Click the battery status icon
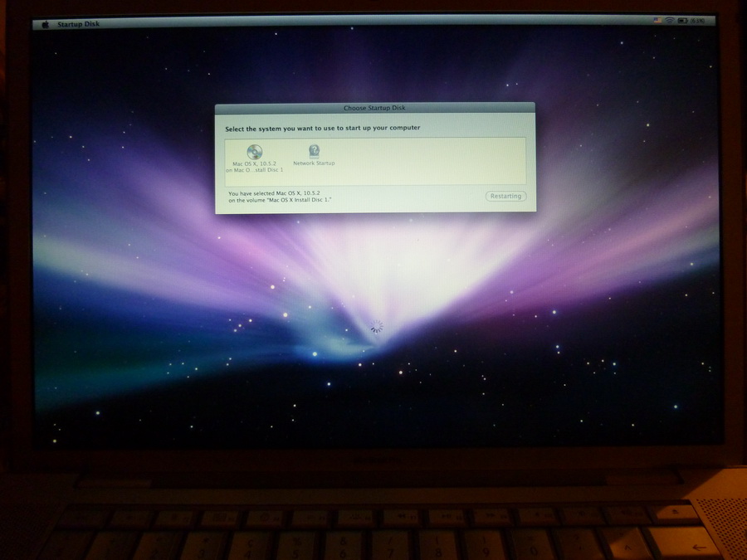The image size is (747, 560). pyautogui.click(x=683, y=21)
